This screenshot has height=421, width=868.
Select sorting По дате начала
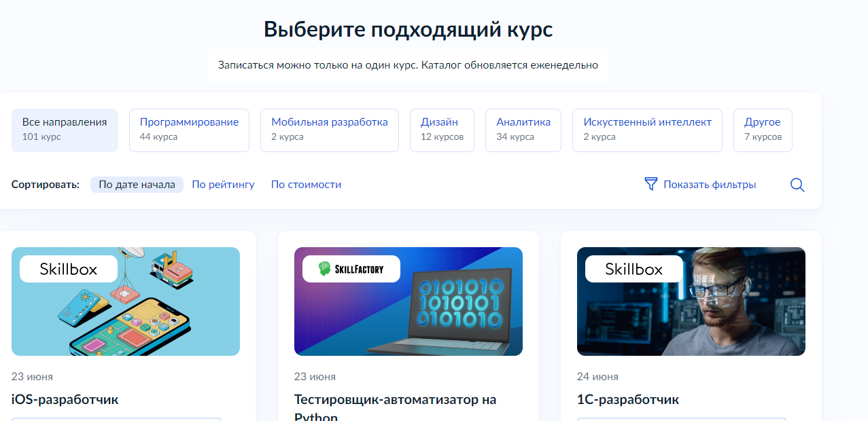(137, 184)
